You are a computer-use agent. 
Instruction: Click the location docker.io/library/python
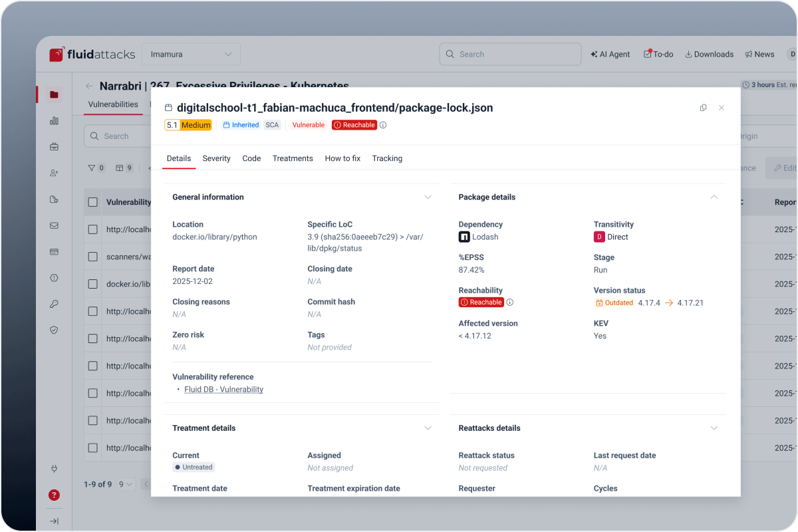(215, 237)
